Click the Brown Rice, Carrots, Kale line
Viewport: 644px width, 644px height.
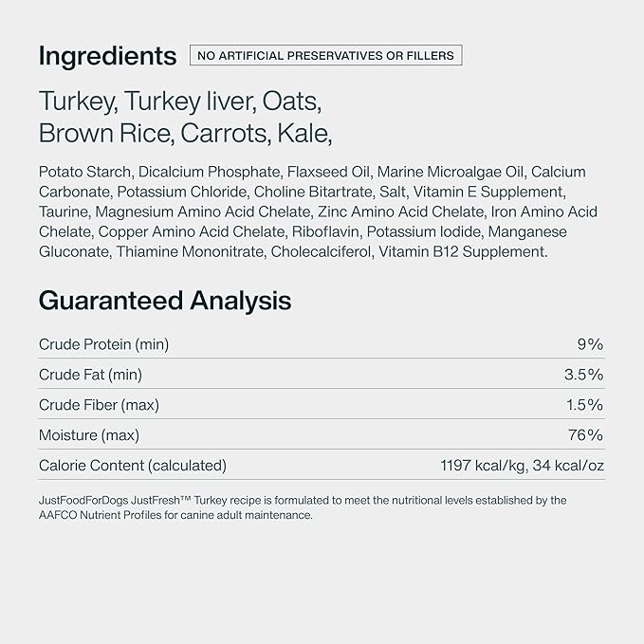(185, 134)
